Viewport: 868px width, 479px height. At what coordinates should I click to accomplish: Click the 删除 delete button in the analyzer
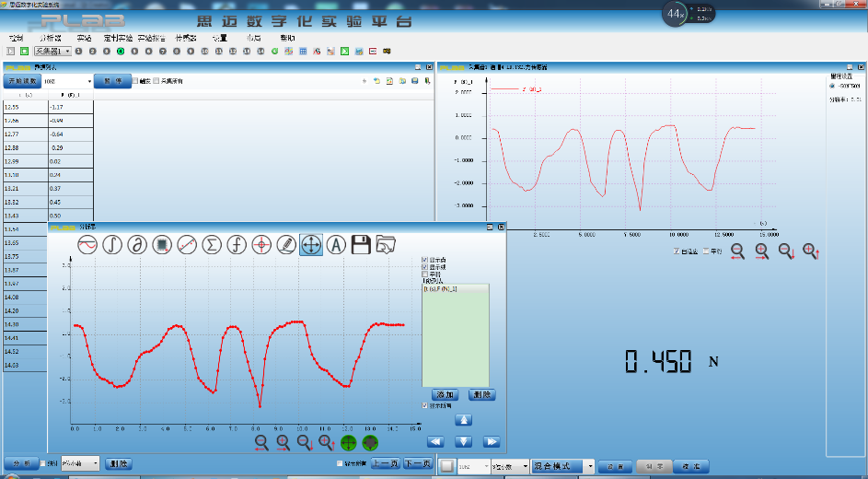coord(481,394)
